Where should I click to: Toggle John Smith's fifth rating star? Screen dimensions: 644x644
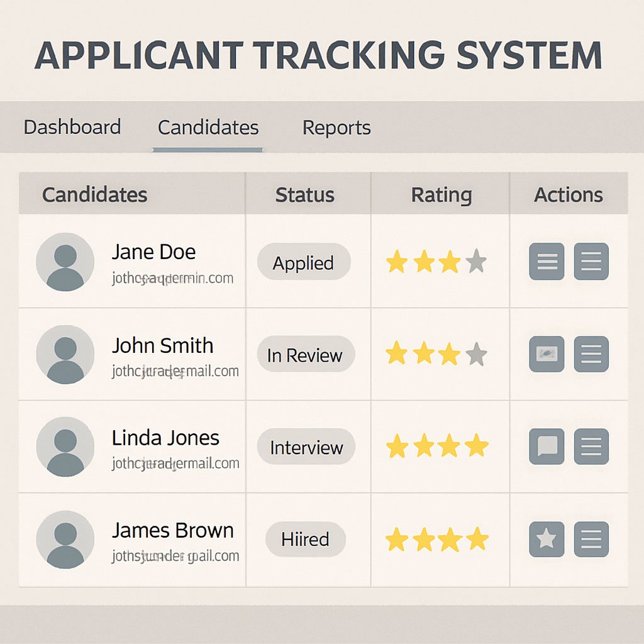475,354
